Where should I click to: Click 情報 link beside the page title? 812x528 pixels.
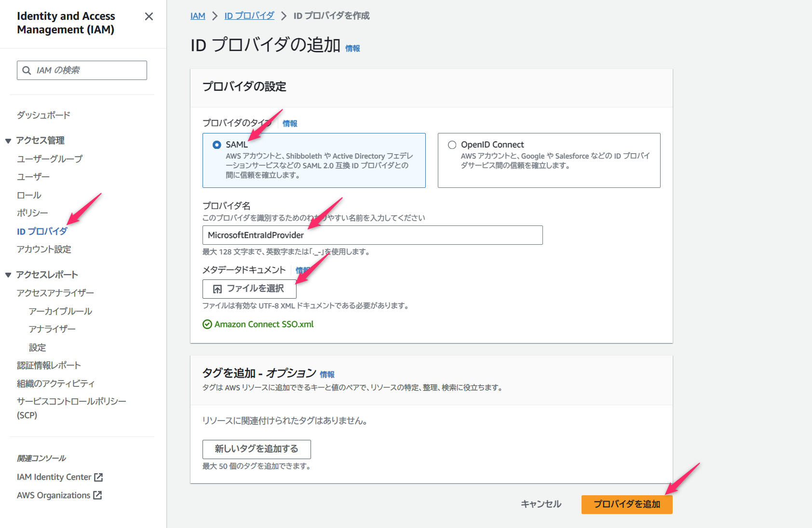coord(352,48)
